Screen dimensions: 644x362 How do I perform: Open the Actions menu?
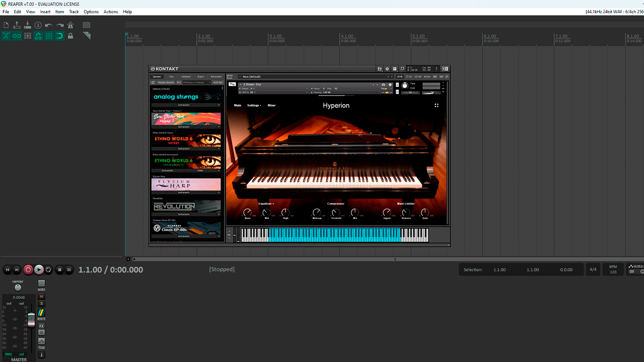click(111, 12)
